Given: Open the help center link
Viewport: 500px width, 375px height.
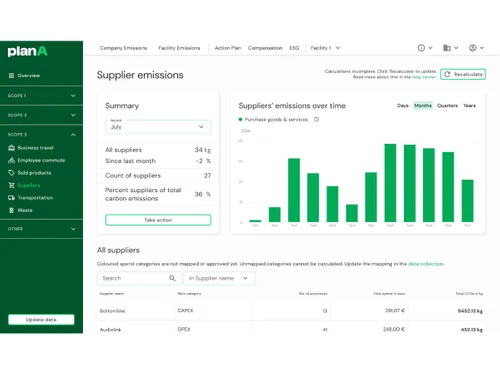Looking at the screenshot, I should tap(424, 77).
